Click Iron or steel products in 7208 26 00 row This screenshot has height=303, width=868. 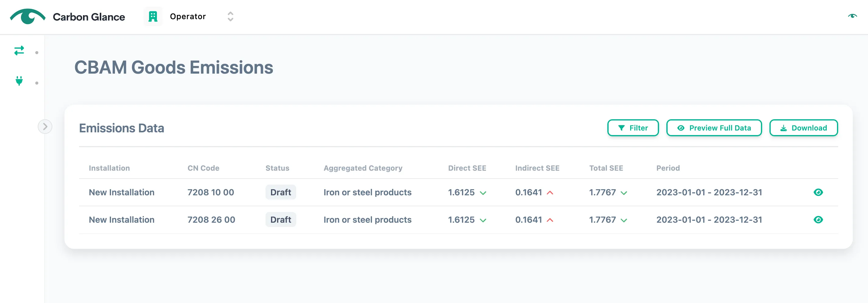click(x=367, y=219)
